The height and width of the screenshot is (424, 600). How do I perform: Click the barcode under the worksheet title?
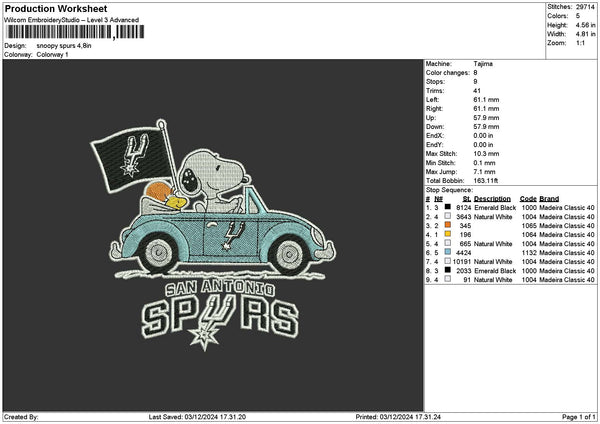click(75, 32)
